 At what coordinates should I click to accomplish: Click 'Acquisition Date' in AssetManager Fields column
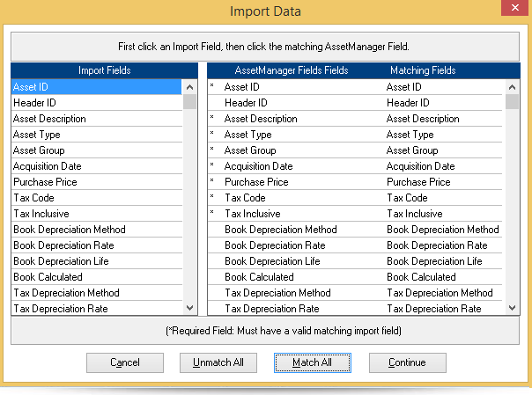click(x=259, y=166)
